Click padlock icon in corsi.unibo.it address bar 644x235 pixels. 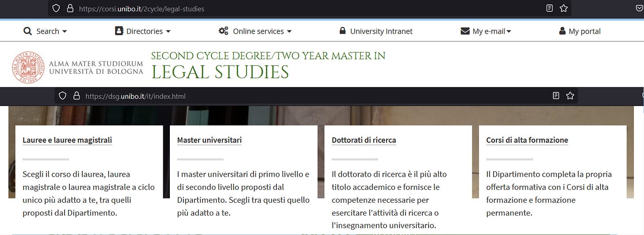[70, 8]
